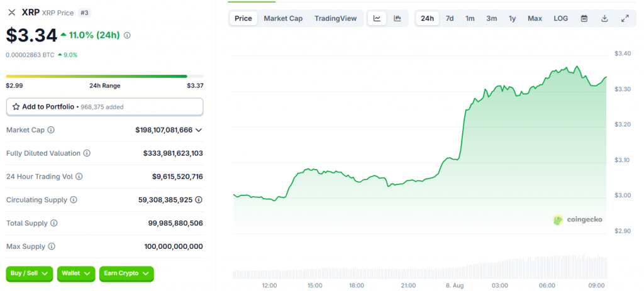The image size is (644, 291).
Task: Switch to the TradingView tab
Action: (x=336, y=18)
